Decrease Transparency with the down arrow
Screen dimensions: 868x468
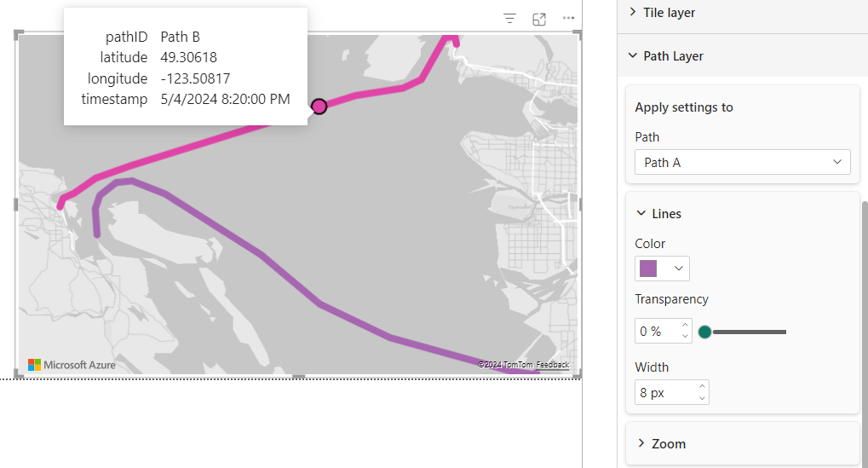(x=686, y=337)
